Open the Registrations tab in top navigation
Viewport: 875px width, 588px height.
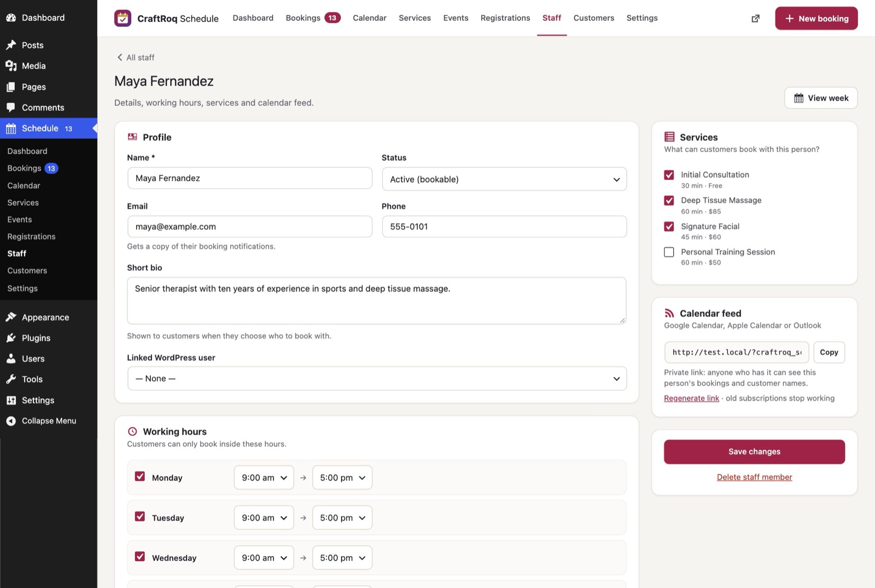tap(505, 18)
